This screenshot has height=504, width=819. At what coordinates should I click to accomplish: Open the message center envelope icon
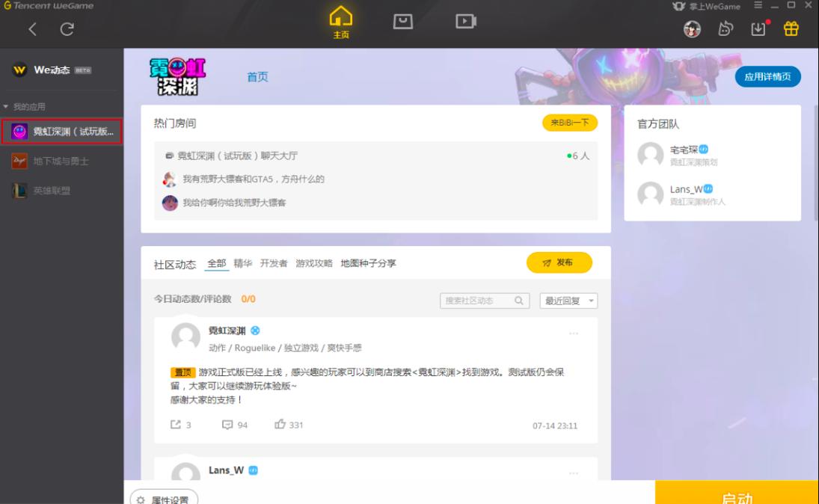point(402,21)
